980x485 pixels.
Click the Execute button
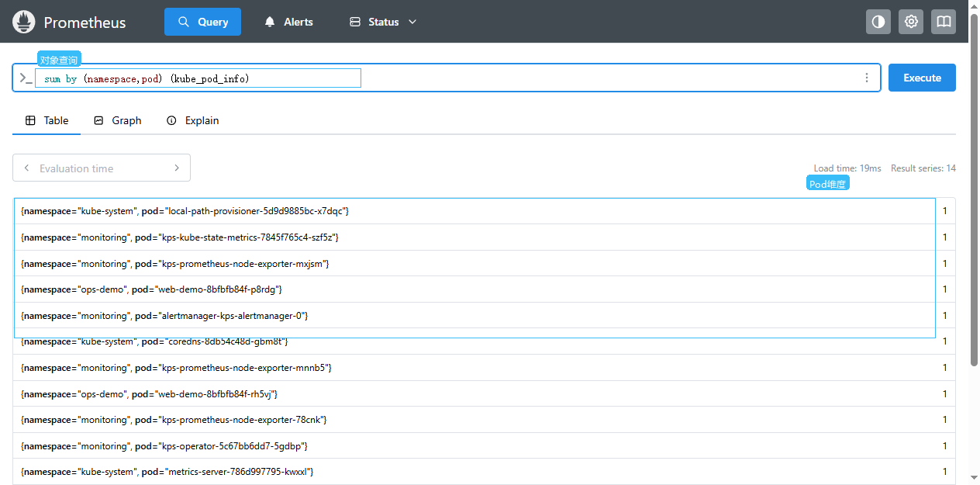pyautogui.click(x=922, y=78)
